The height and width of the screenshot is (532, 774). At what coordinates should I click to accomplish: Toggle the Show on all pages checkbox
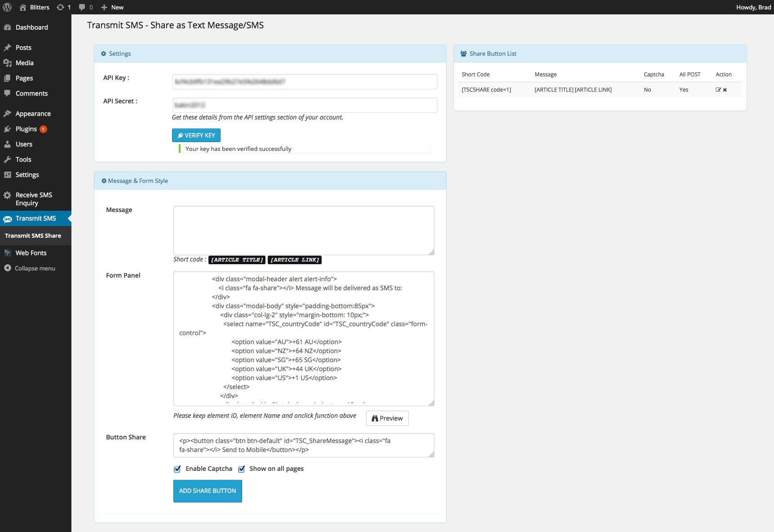click(x=242, y=469)
